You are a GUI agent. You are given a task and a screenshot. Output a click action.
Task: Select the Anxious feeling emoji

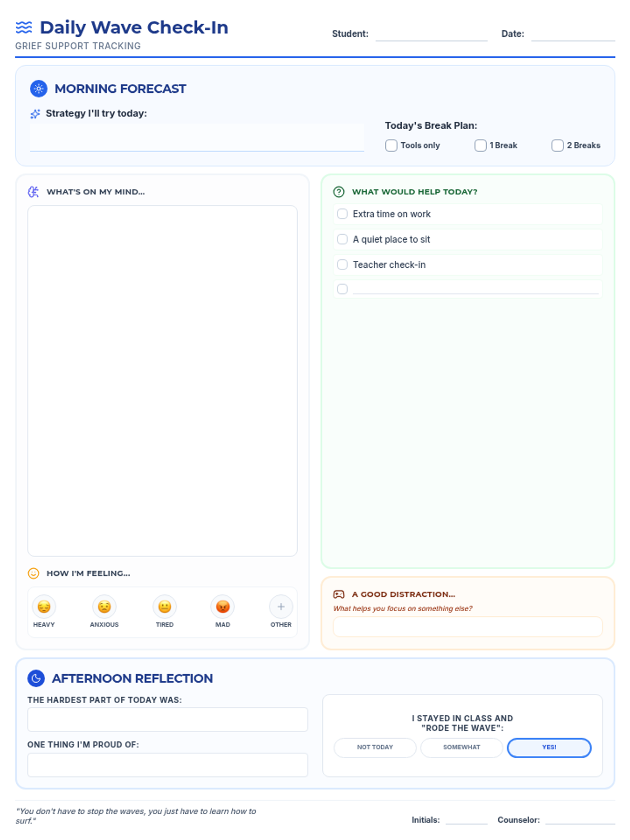[104, 607]
